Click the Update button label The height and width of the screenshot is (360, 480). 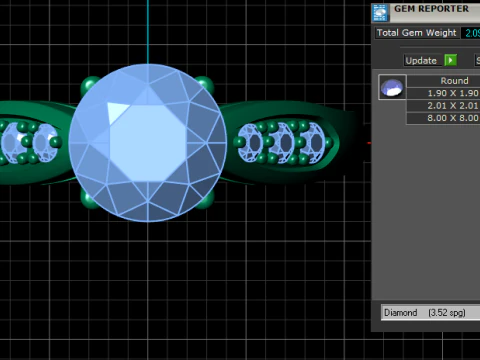click(421, 60)
